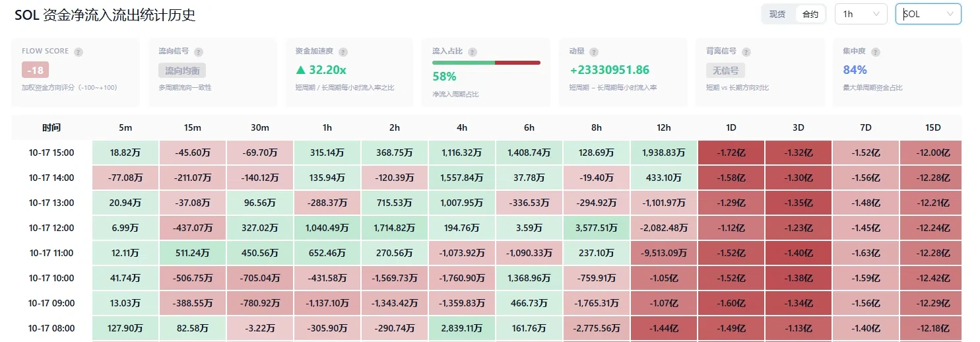
Task: Open help icon next to 流入占比
Action: [473, 51]
